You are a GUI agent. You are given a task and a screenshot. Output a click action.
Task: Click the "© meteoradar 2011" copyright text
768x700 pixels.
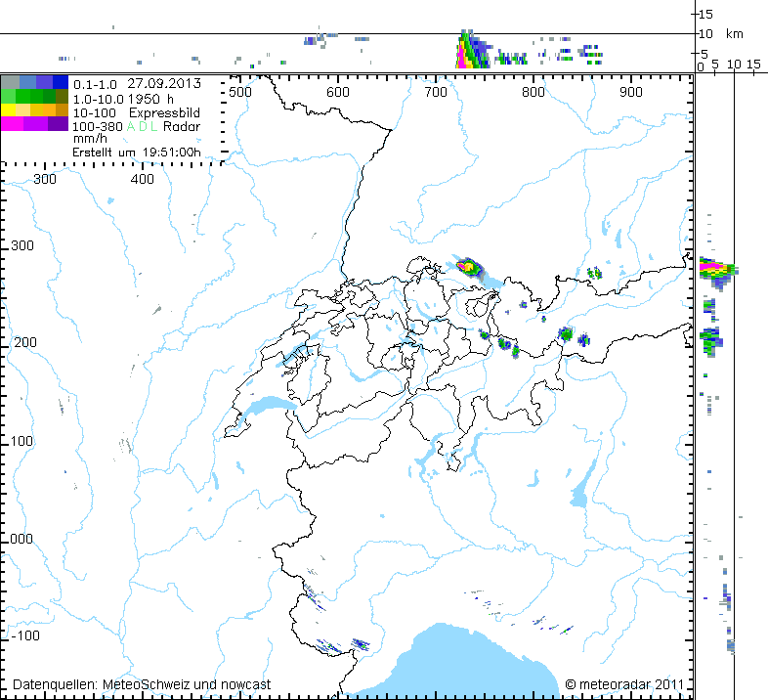[624, 684]
